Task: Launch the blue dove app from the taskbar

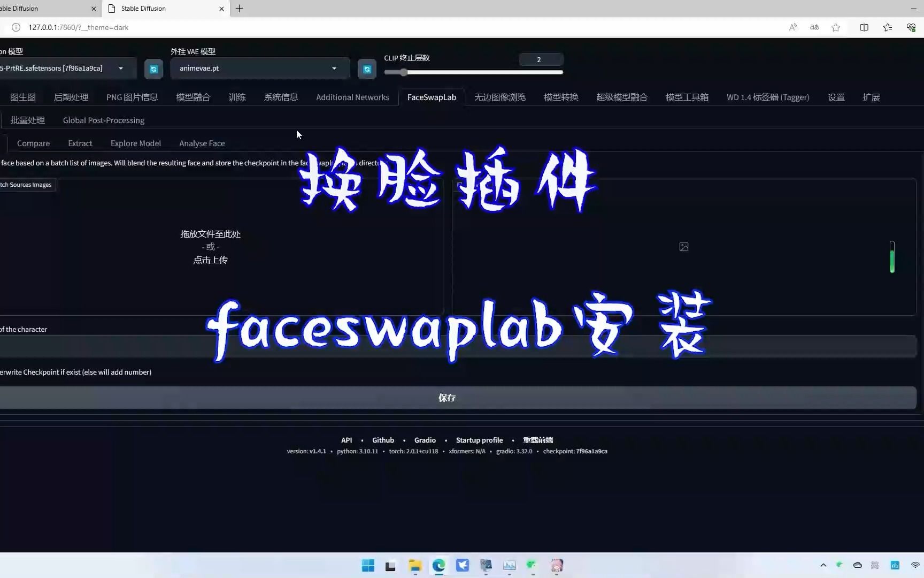Action: click(x=462, y=565)
